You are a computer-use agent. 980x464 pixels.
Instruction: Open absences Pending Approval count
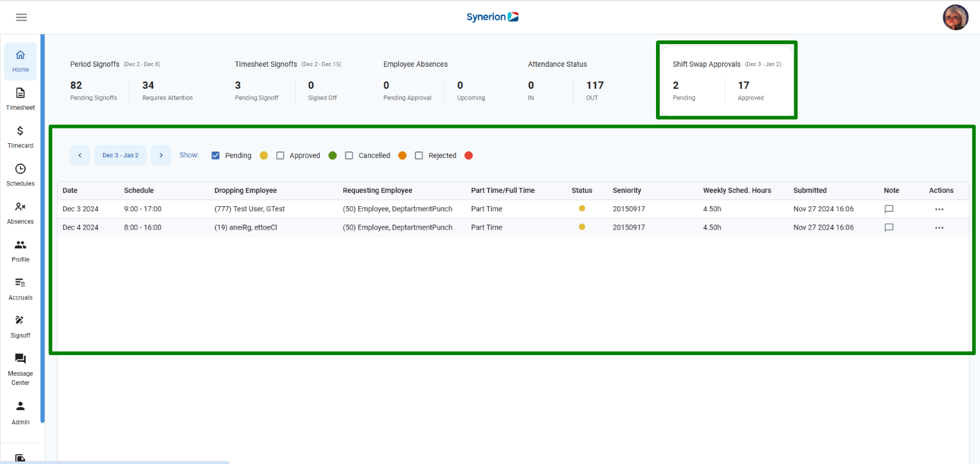[407, 91]
